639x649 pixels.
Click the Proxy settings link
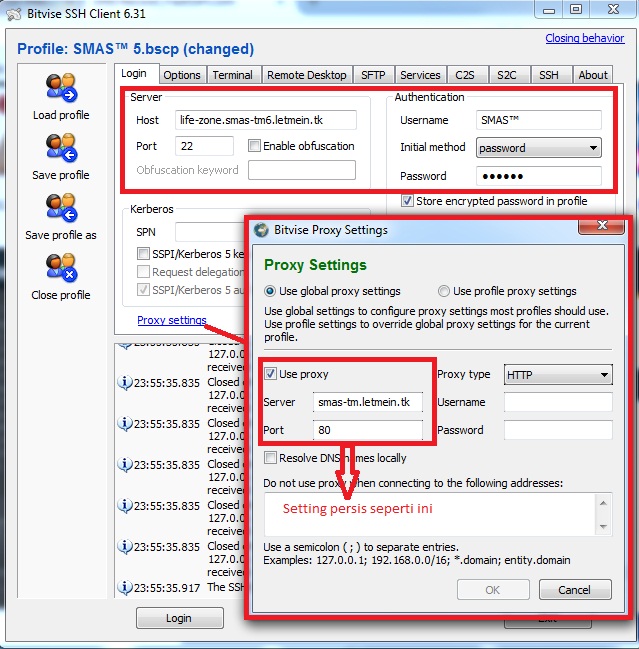(172, 320)
